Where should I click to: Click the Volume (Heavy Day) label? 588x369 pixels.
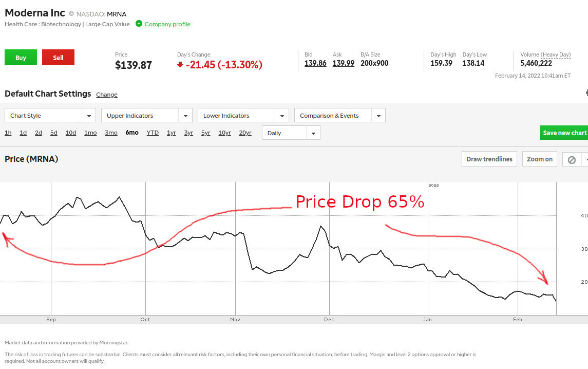point(545,55)
